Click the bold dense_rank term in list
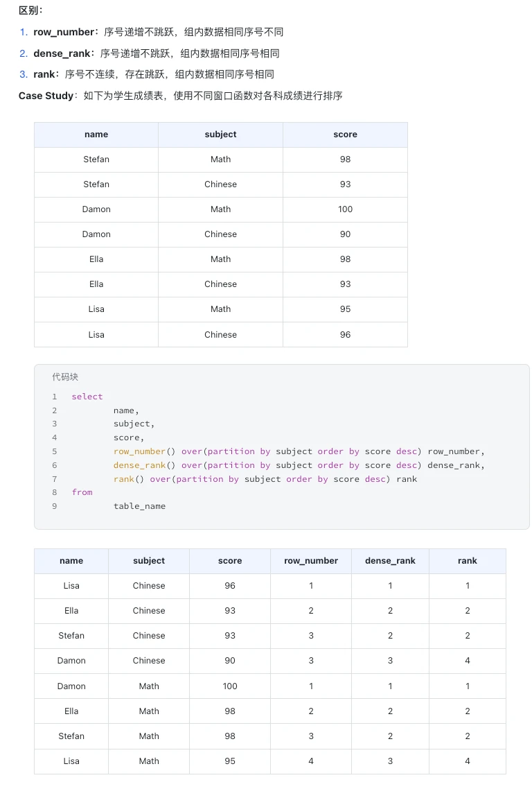This screenshot has width=532, height=789. [x=62, y=53]
